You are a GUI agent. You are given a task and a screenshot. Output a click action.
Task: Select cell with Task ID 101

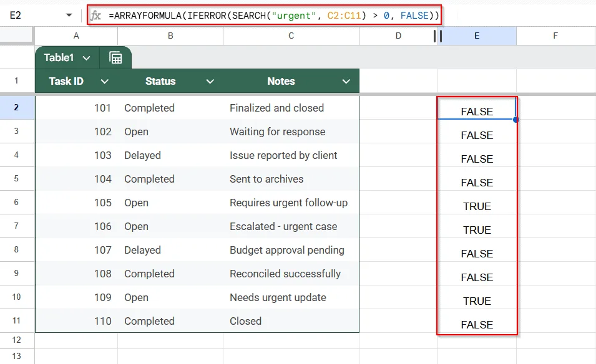pyautogui.click(x=76, y=108)
